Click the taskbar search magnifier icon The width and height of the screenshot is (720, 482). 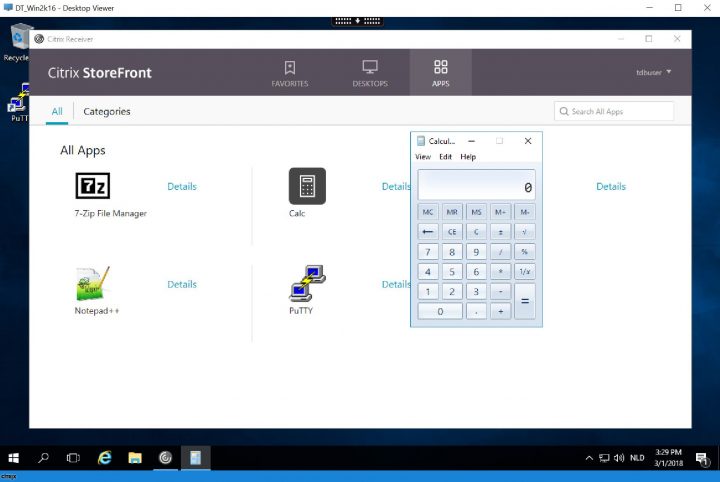[x=43, y=458]
